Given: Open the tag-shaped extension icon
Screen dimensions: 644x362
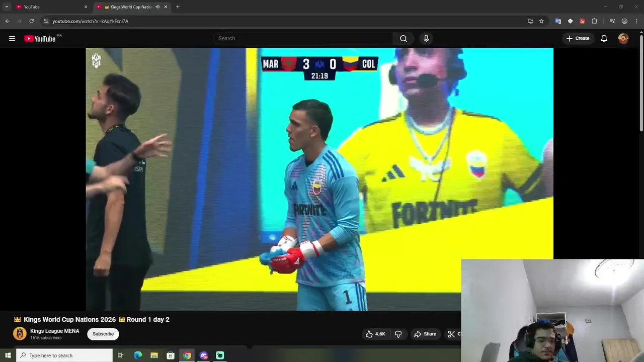Looking at the screenshot, I should pos(570,21).
